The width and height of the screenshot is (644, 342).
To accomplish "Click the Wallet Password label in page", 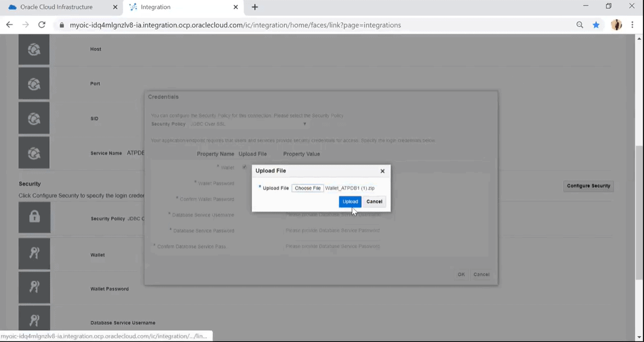I will coord(110,289).
